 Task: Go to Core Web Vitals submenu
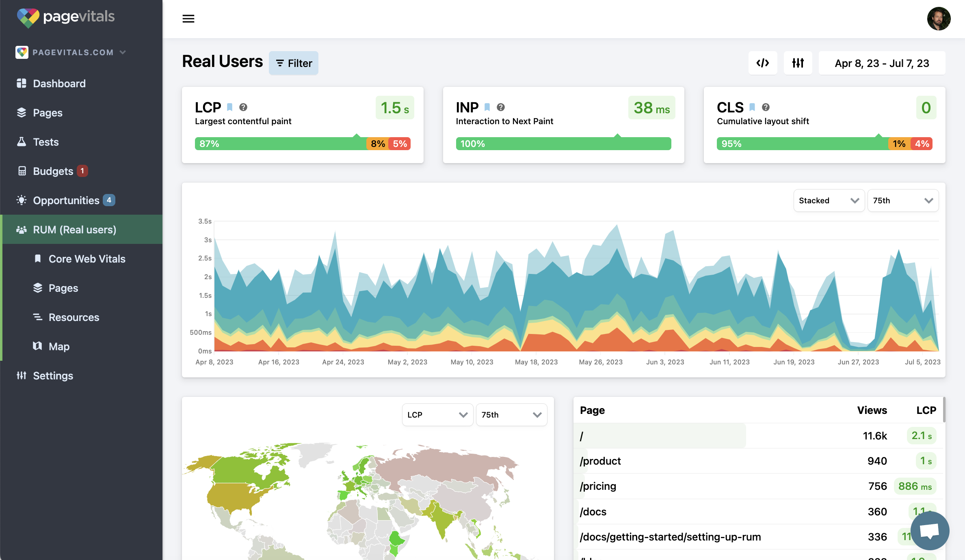coord(87,259)
